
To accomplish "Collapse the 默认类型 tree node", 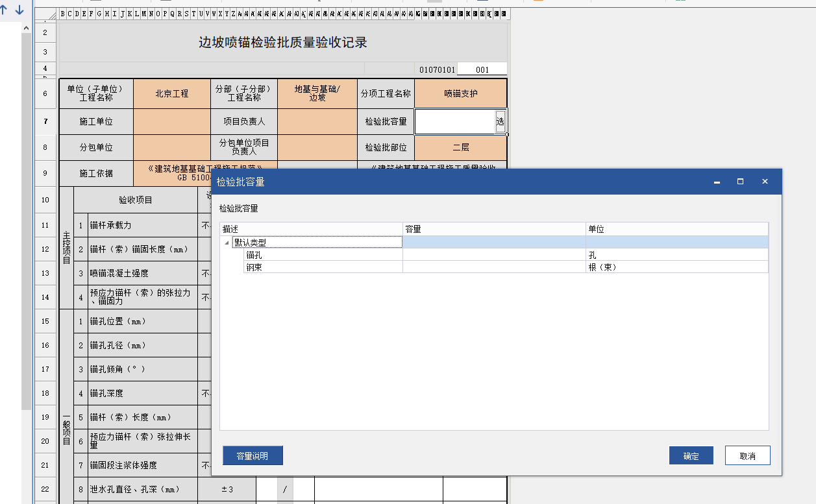I will (227, 243).
